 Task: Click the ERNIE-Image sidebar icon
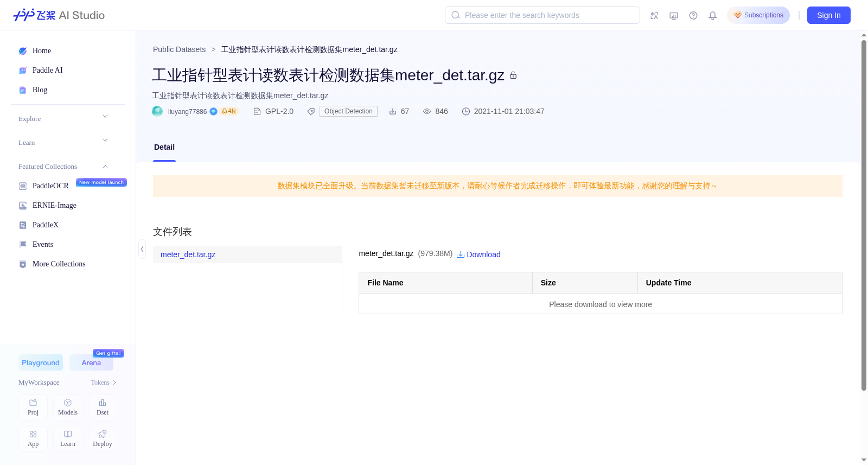coord(23,206)
